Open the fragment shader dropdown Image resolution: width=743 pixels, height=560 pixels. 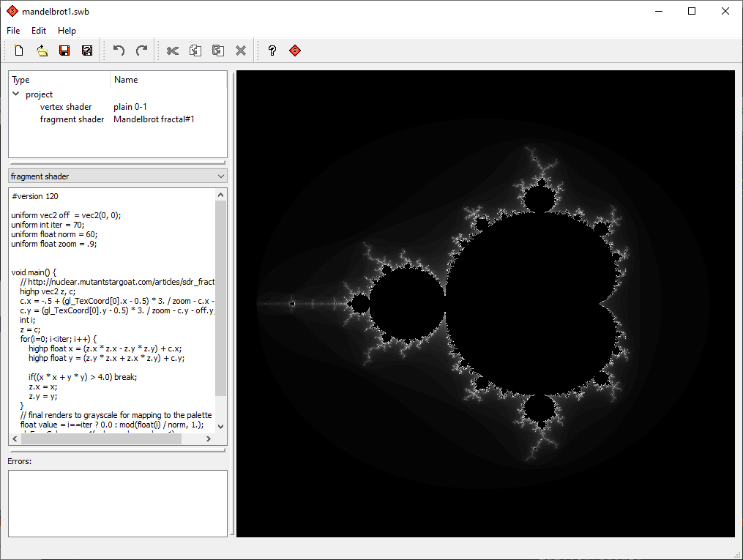click(x=118, y=176)
